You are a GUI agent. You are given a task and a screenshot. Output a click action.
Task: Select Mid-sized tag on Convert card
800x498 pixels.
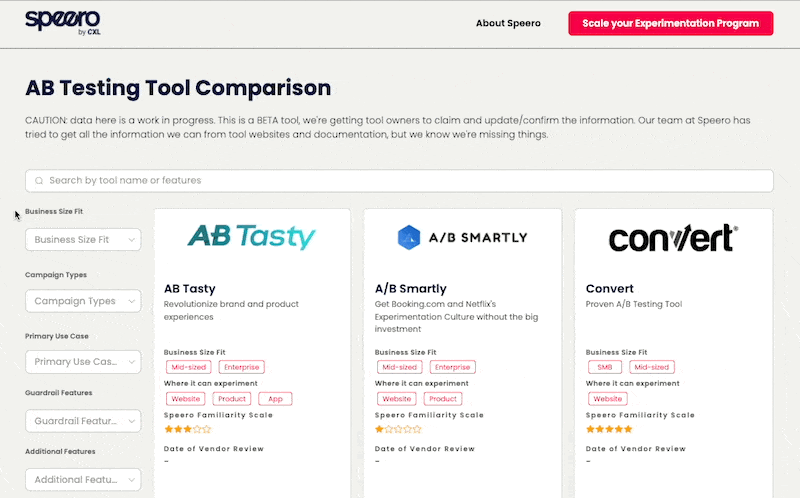point(652,367)
